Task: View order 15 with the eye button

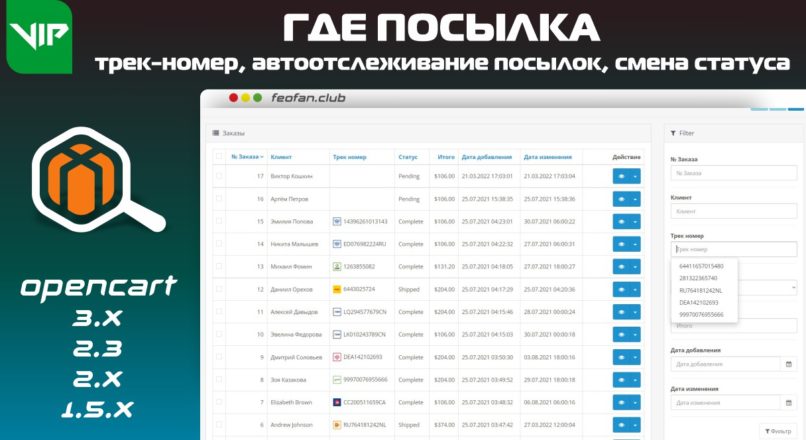Action: point(621,222)
